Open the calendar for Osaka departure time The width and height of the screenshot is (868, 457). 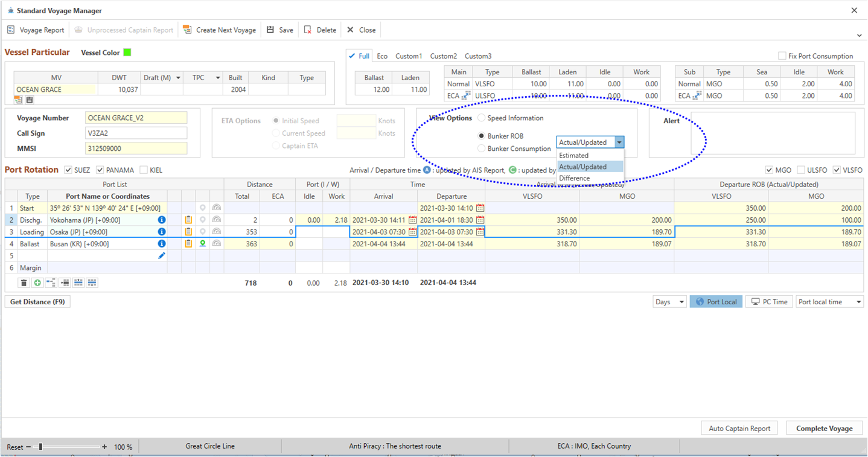480,232
